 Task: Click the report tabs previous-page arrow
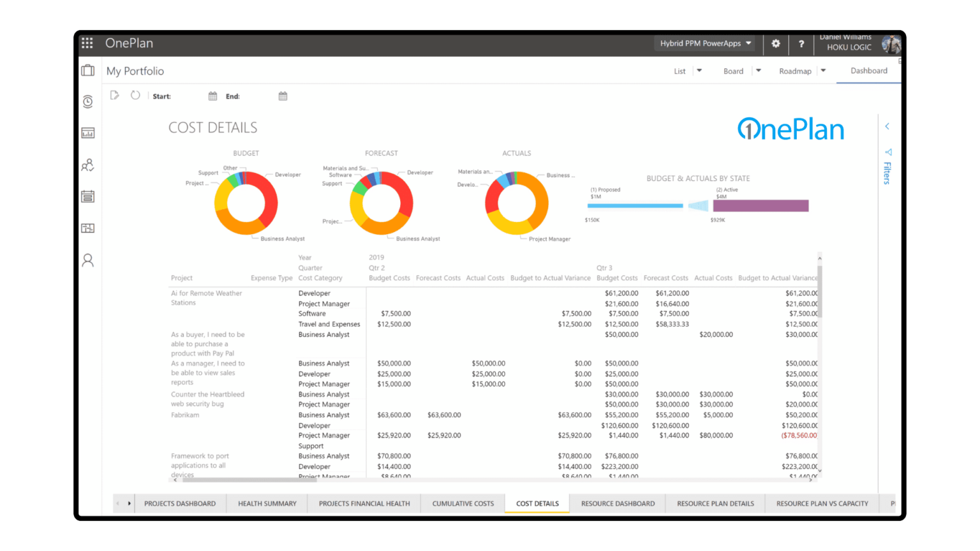click(x=118, y=504)
